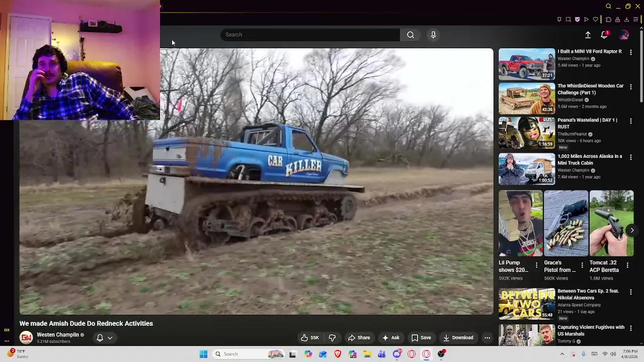Open the Grace's Pistol short

[x=566, y=223]
